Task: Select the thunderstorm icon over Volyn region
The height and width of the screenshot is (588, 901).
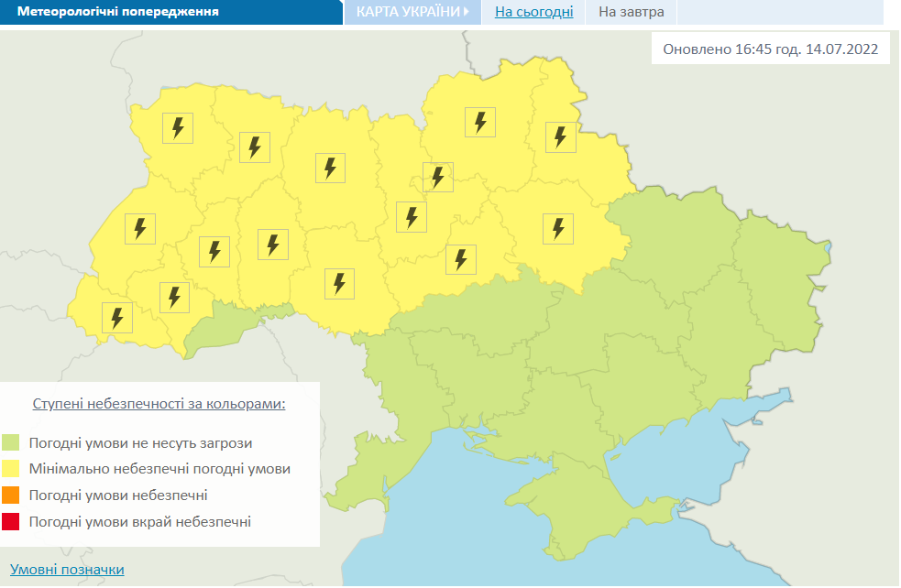Action: click(177, 128)
